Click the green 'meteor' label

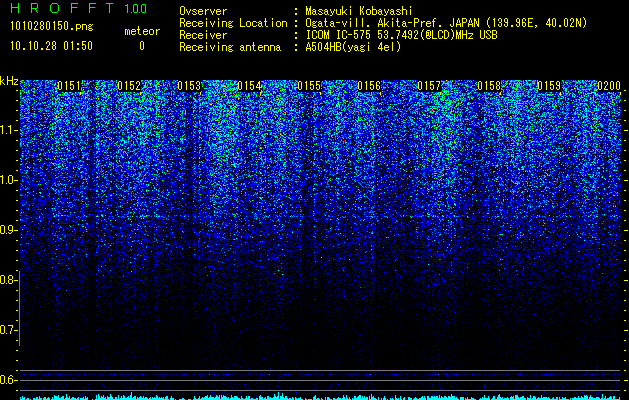142,31
